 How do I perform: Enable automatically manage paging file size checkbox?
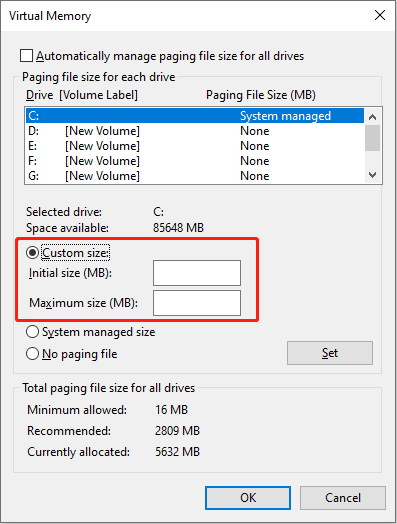[26, 56]
